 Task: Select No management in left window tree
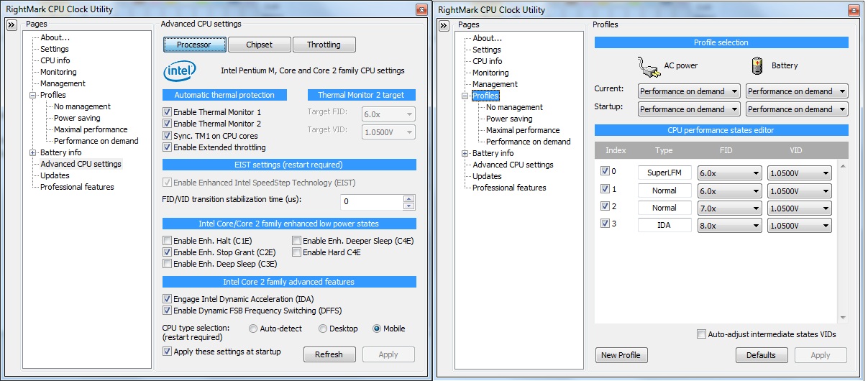(x=82, y=106)
